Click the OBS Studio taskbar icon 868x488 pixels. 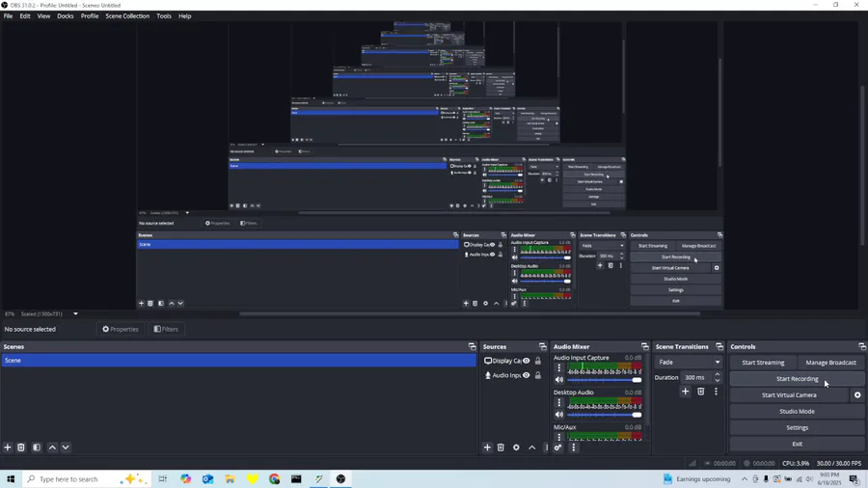click(x=341, y=479)
